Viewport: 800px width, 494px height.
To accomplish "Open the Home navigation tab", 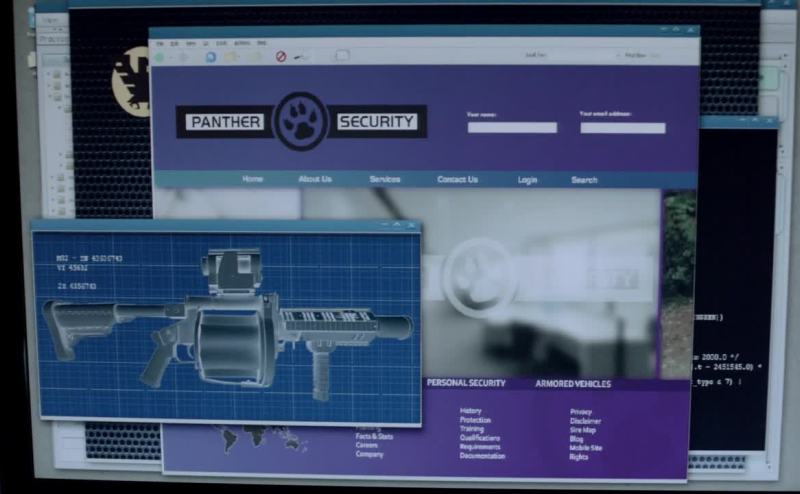I will click(252, 179).
